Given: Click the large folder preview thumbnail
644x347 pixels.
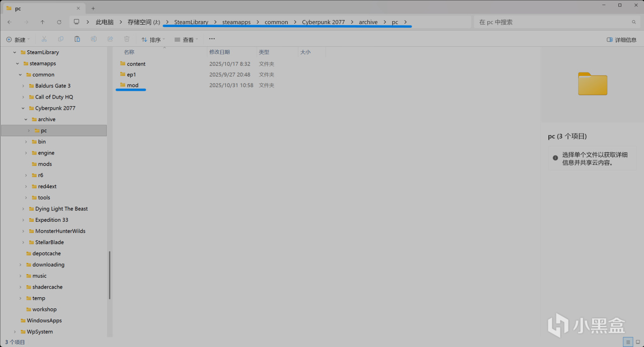Looking at the screenshot, I should [593, 83].
